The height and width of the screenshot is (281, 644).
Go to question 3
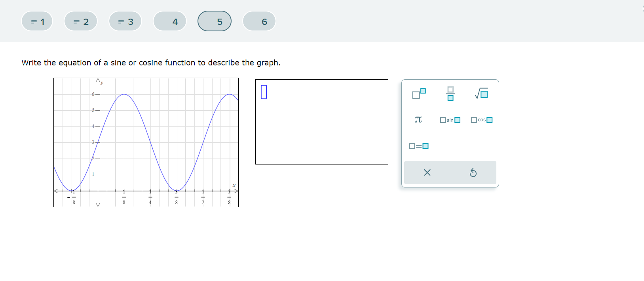click(125, 21)
